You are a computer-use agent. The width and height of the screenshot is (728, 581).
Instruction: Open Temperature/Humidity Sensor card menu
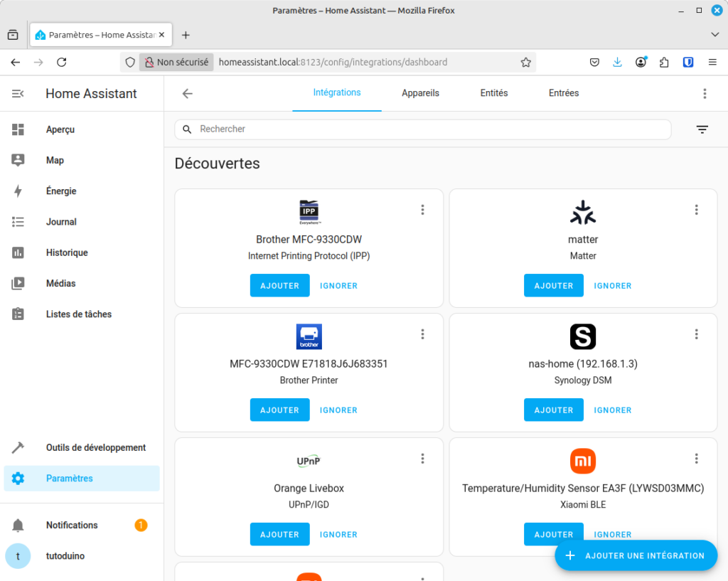(x=696, y=459)
